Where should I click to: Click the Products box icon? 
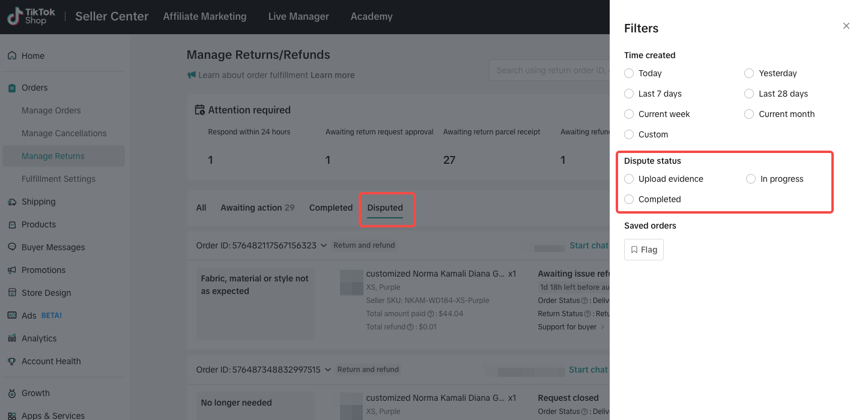tap(12, 224)
